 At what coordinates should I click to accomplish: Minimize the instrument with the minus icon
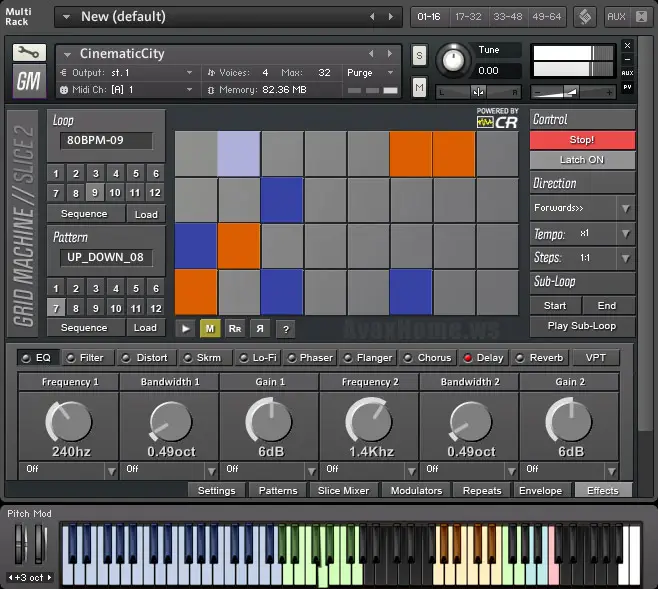pyautogui.click(x=627, y=59)
